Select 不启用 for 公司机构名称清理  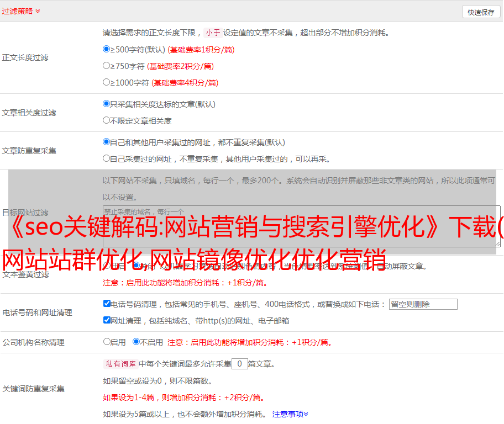tap(136, 342)
